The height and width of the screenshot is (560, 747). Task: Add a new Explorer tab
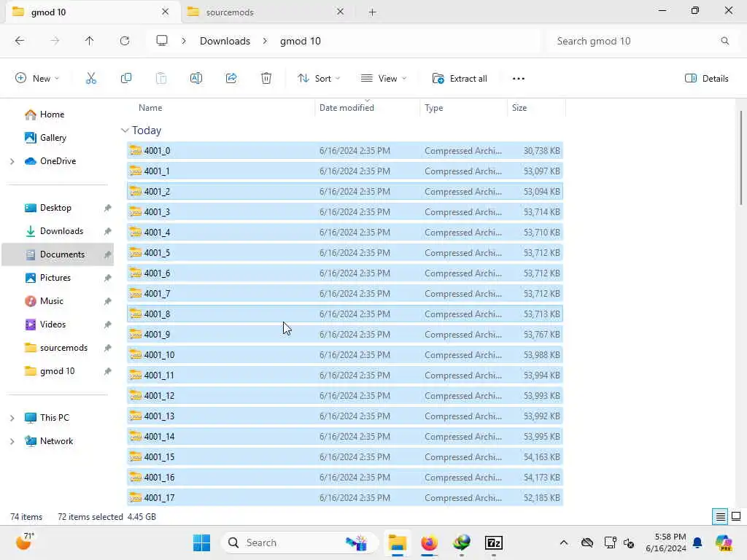tap(373, 12)
